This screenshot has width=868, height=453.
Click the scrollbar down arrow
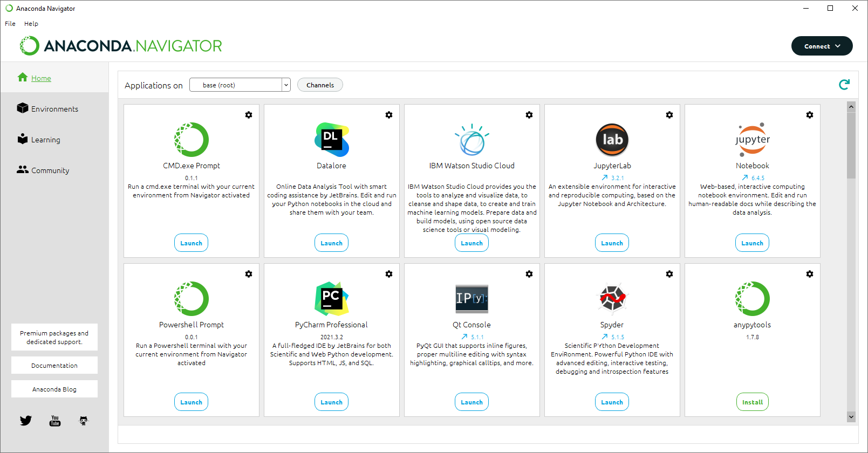point(851,416)
